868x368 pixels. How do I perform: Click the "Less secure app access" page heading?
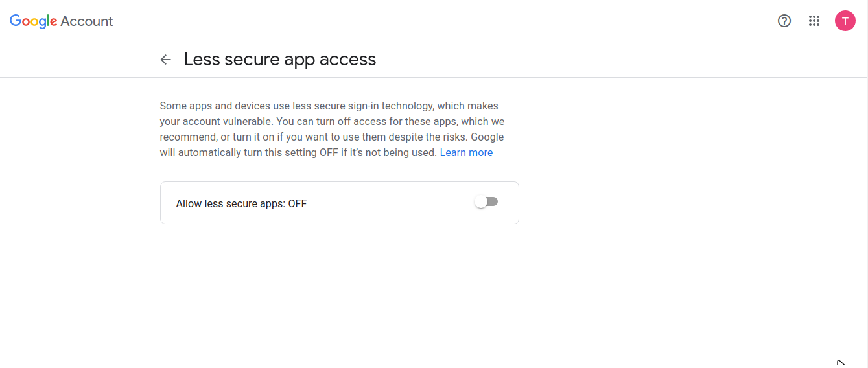click(x=280, y=60)
